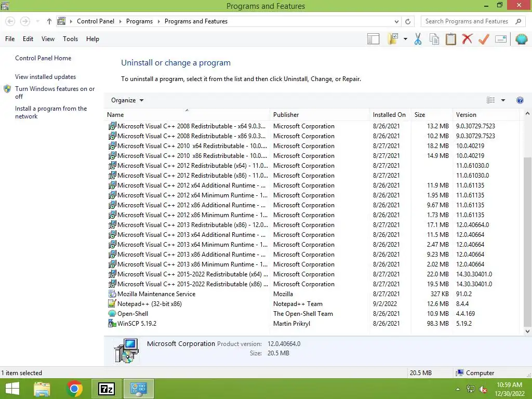Open recent locations dropdown arrow

click(x=37, y=21)
